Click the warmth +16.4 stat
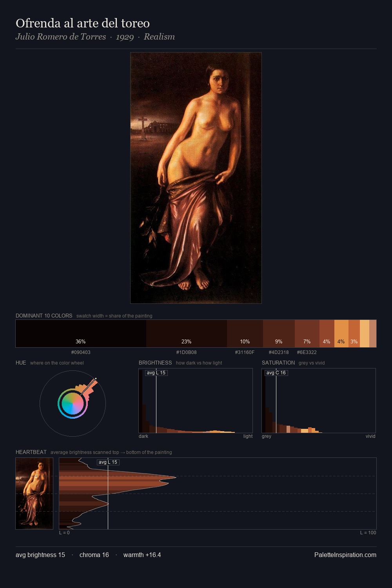The image size is (392, 588). pyautogui.click(x=142, y=555)
